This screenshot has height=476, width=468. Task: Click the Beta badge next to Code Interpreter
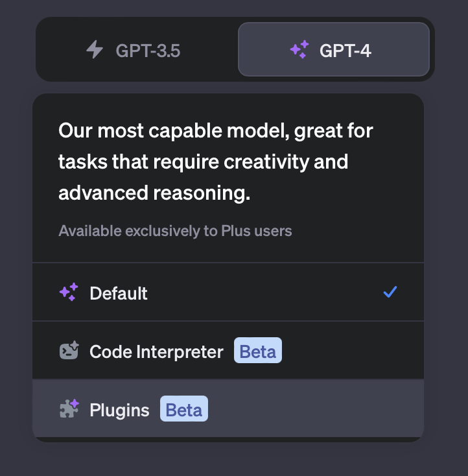(257, 351)
